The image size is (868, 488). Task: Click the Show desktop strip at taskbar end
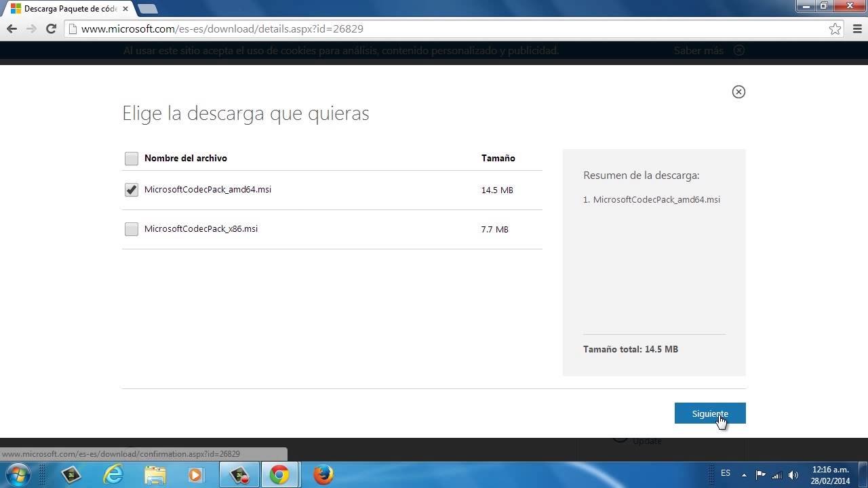pos(863,474)
